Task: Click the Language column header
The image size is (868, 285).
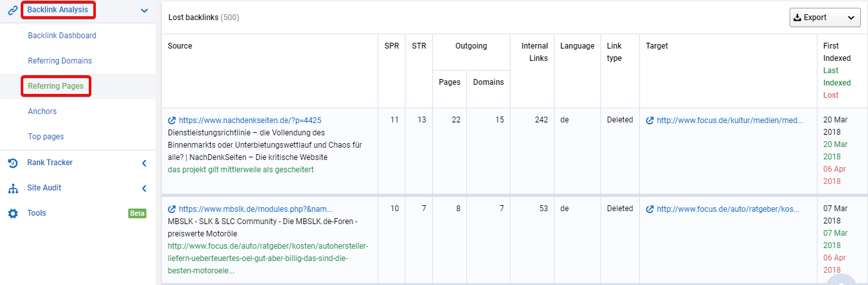Action: (577, 46)
